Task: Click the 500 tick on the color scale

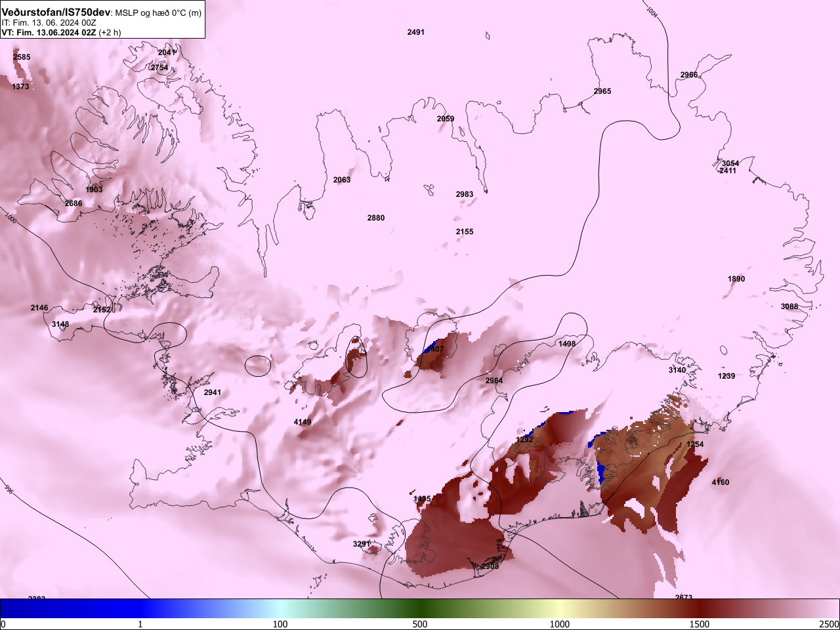Action: pyautogui.click(x=420, y=624)
